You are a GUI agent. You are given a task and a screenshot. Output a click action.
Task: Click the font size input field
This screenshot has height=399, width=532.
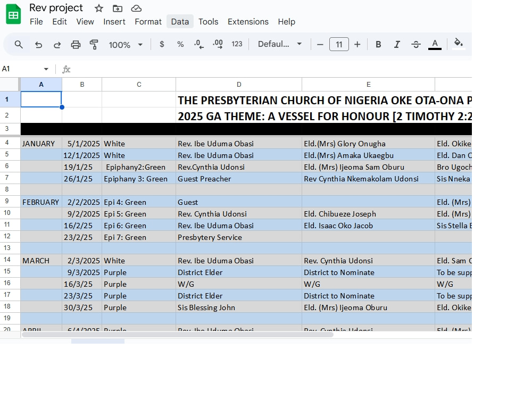pyautogui.click(x=339, y=45)
